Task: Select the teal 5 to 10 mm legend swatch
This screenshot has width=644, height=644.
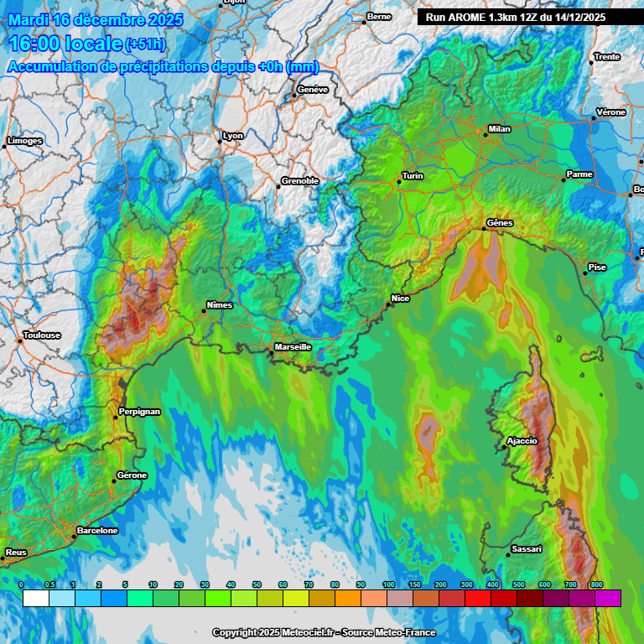Action: pyautogui.click(x=140, y=599)
